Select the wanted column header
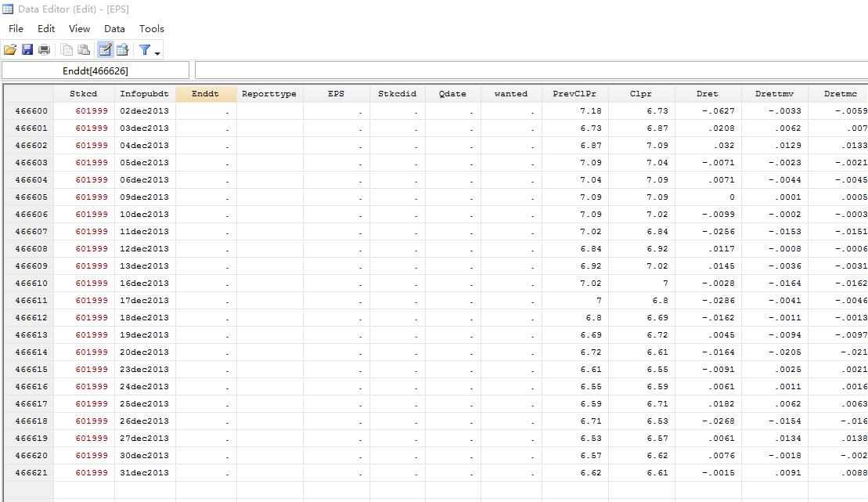Image resolution: width=868 pixels, height=502 pixels. 511,94
